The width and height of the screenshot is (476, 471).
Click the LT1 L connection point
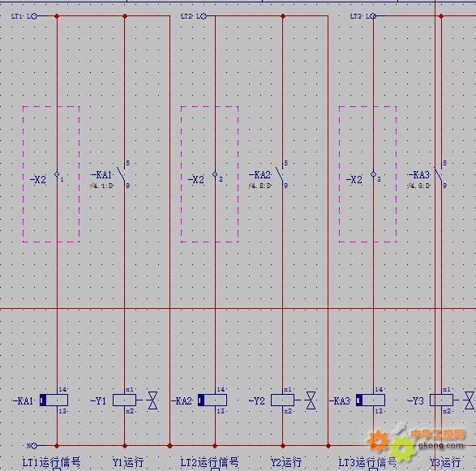coord(34,16)
